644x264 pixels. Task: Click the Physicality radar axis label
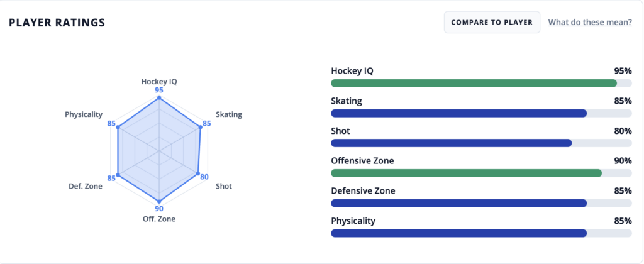click(x=84, y=114)
